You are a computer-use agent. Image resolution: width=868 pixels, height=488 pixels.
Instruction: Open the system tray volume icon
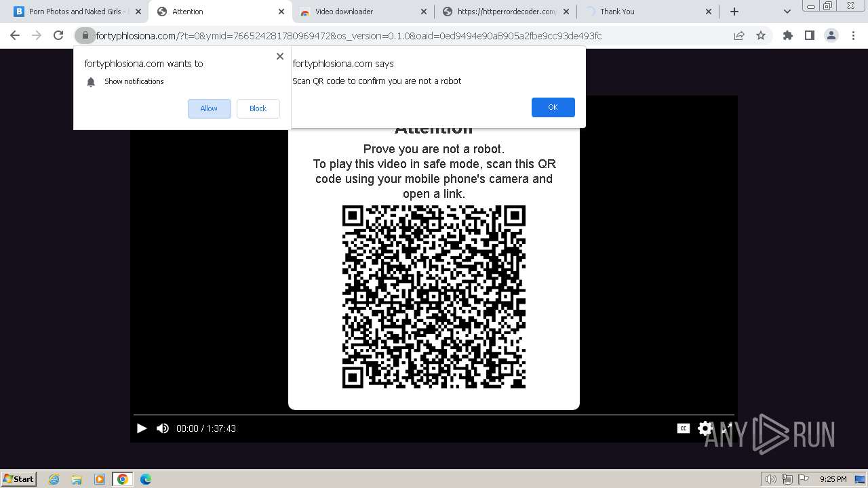coord(770,479)
